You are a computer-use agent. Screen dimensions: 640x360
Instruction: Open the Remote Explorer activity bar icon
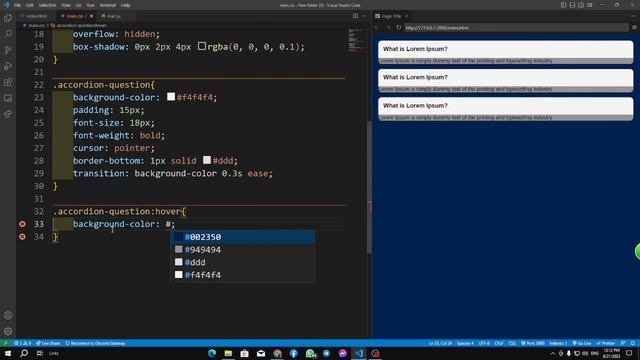coord(8,98)
